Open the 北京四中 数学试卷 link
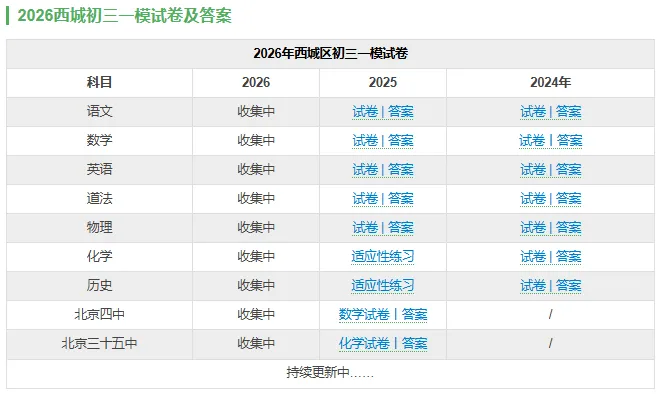 tap(364, 315)
